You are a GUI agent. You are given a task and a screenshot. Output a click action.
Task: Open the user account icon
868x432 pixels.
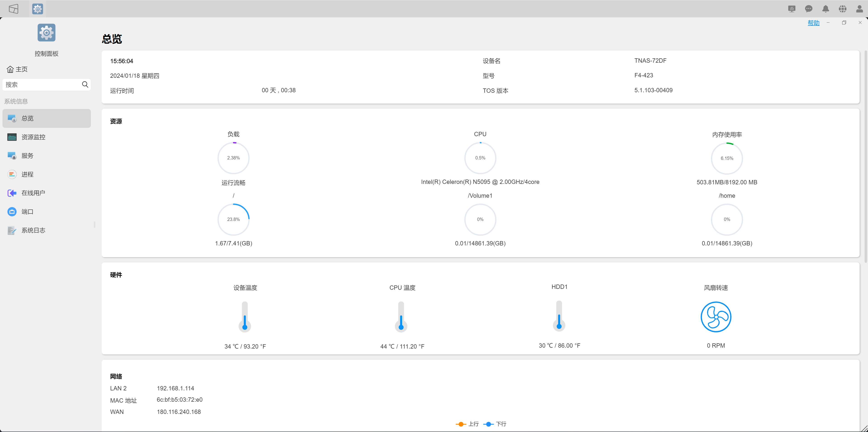pyautogui.click(x=859, y=9)
